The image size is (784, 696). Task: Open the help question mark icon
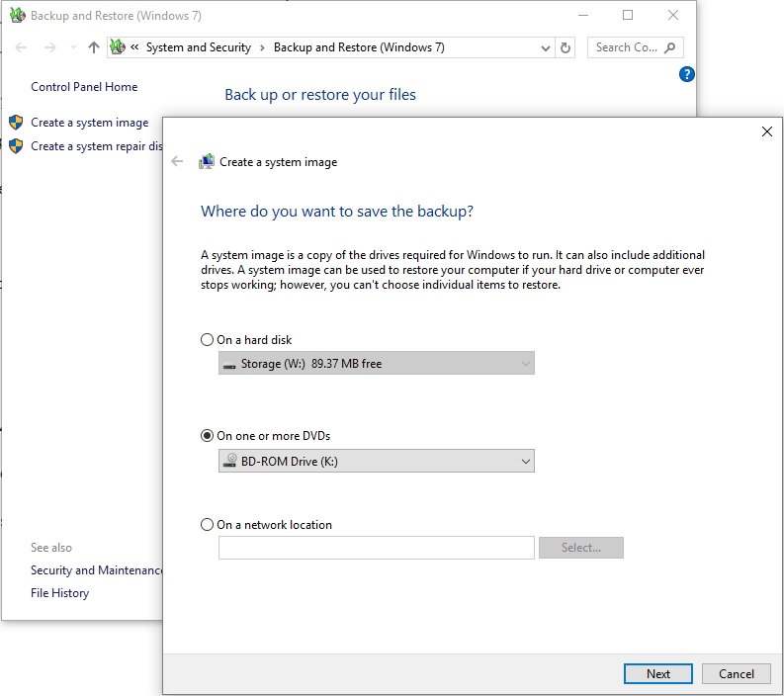686,74
